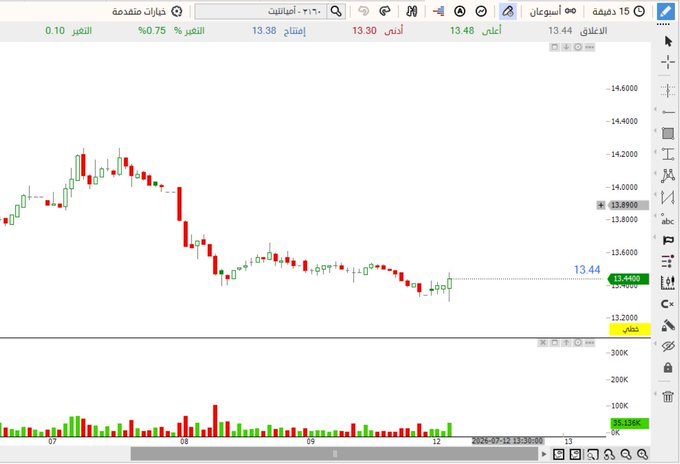This screenshot has width=680, height=464.
Task: Select the dotted grid lines drawing tool
Action: [x=668, y=91]
